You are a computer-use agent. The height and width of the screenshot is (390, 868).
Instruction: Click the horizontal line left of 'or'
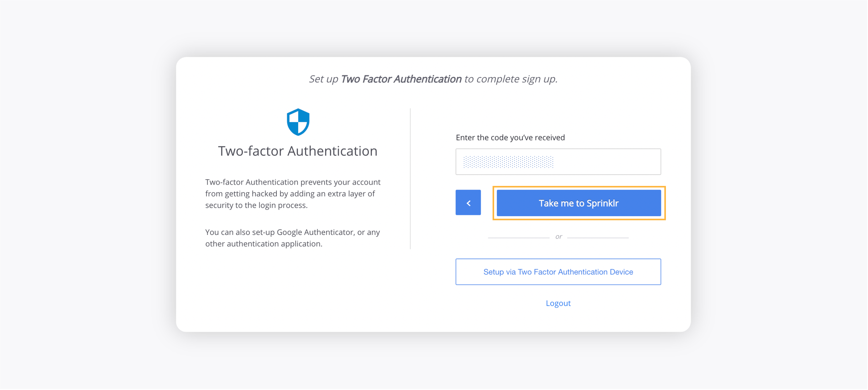(519, 238)
